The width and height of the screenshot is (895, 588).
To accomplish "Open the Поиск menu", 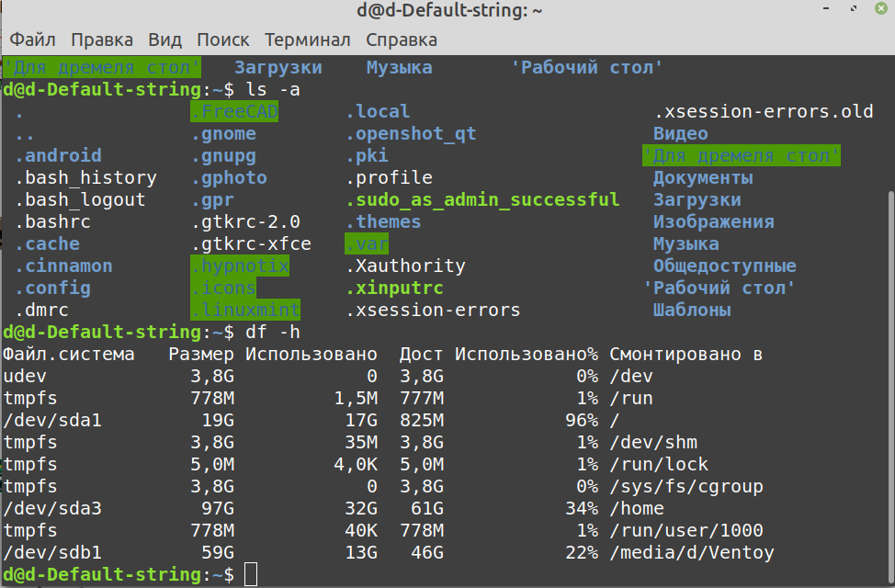I will click(x=223, y=40).
